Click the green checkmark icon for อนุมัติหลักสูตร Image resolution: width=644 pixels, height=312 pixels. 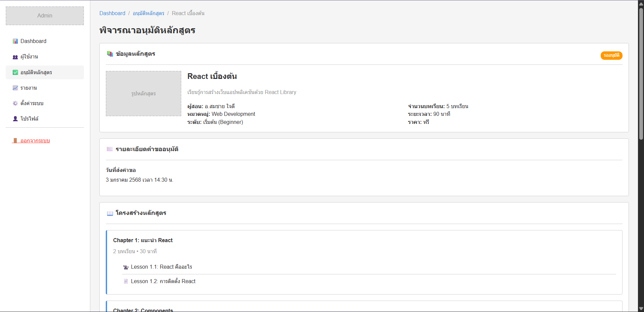pos(15,73)
